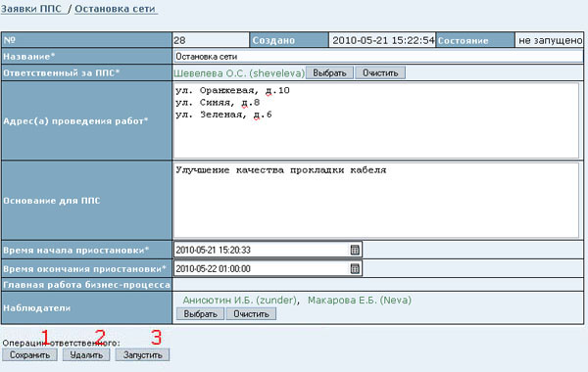Open Шевелева О.С. (sheveleva) user link
Screen dimensions: 588x372
coord(239,73)
